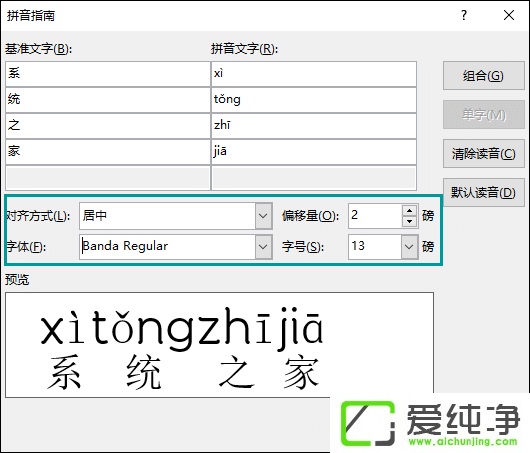Click the pinyin field containing xì

coord(314,74)
